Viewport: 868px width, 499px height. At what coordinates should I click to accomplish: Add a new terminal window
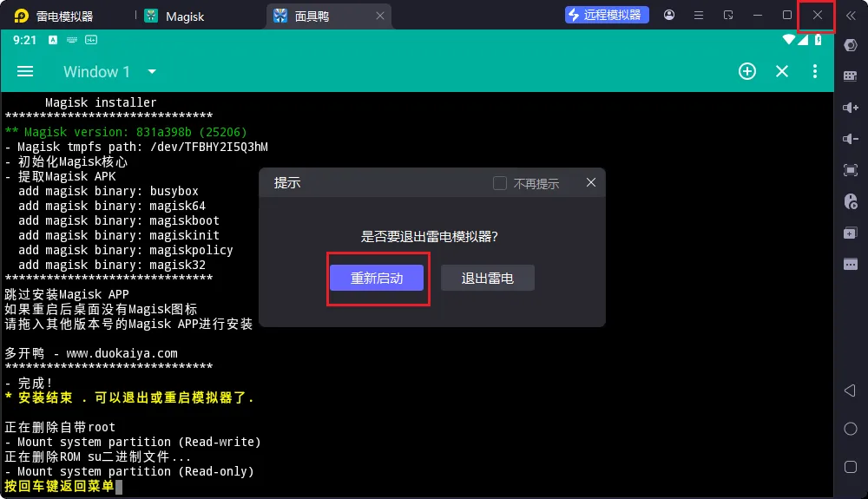coord(746,71)
